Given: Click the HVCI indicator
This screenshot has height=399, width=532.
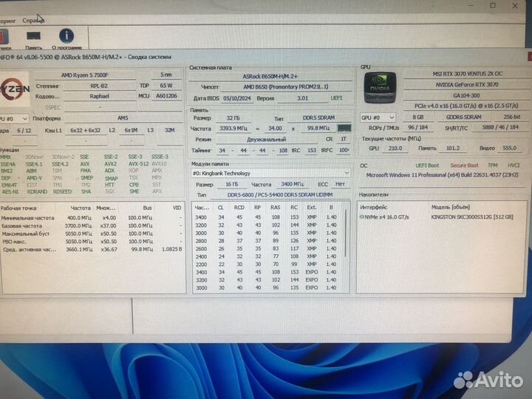Looking at the screenshot, I should pos(514,166).
